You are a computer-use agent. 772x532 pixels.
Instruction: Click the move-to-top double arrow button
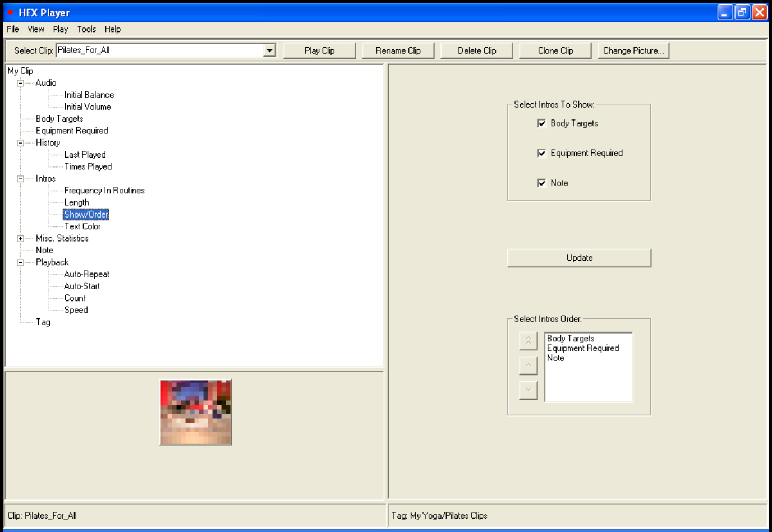point(528,341)
